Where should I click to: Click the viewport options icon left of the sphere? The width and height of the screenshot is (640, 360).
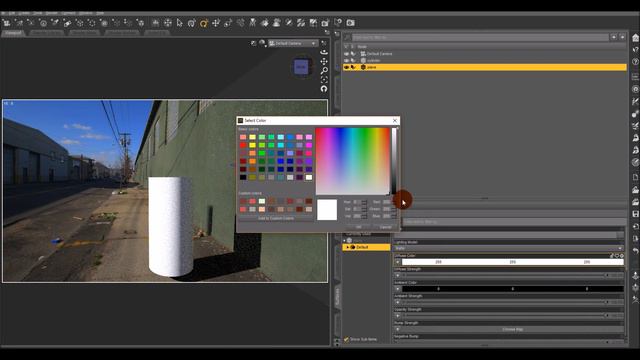253,43
